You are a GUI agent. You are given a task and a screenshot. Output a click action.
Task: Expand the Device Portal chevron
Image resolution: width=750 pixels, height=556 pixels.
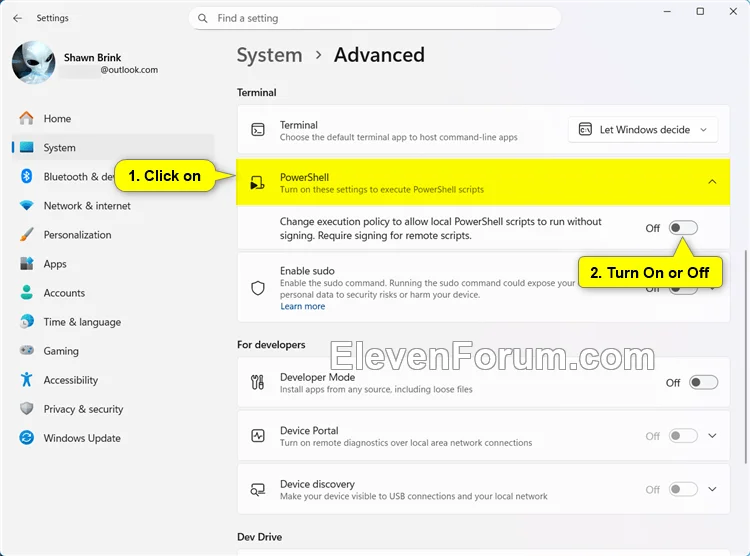click(712, 436)
